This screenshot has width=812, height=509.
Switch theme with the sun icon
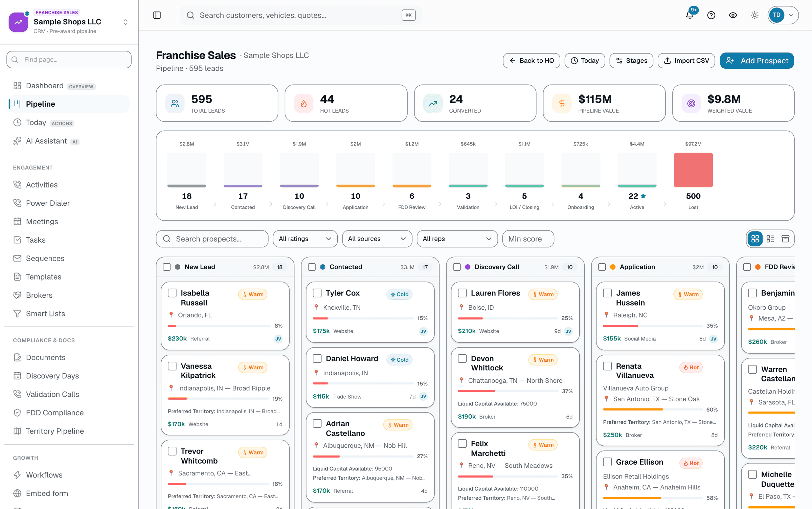(x=754, y=15)
